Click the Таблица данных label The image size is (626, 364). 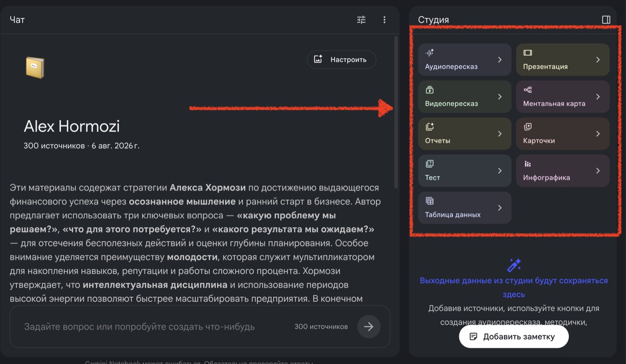click(x=453, y=214)
